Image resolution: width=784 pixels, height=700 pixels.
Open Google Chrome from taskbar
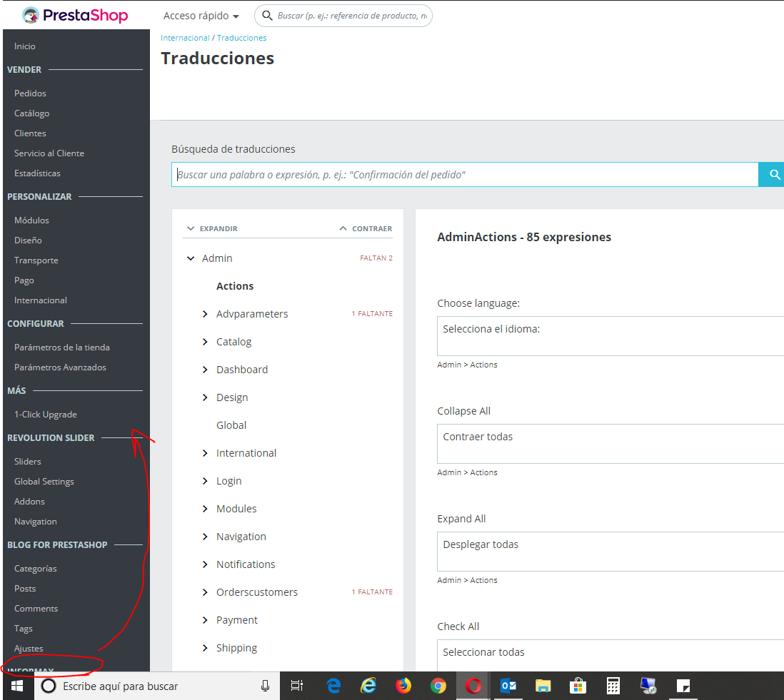point(438,686)
